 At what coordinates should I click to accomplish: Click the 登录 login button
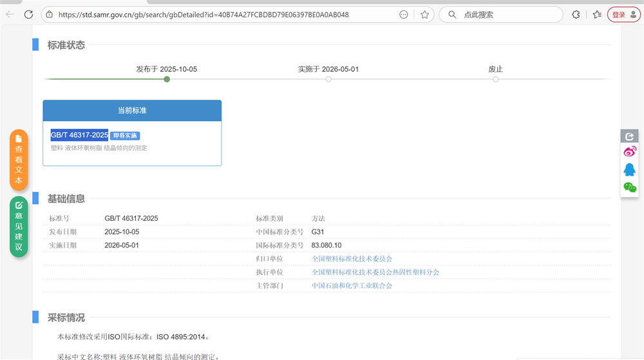[x=623, y=14]
